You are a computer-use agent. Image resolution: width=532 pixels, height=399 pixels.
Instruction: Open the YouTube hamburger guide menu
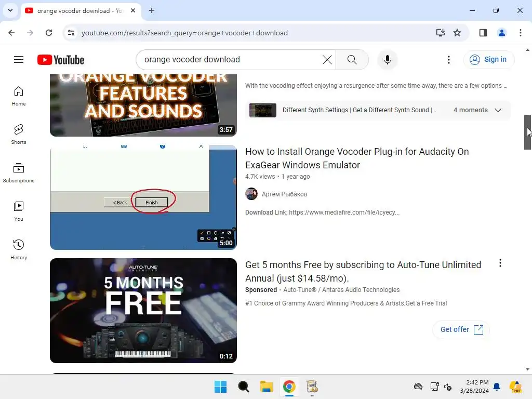coord(19,60)
